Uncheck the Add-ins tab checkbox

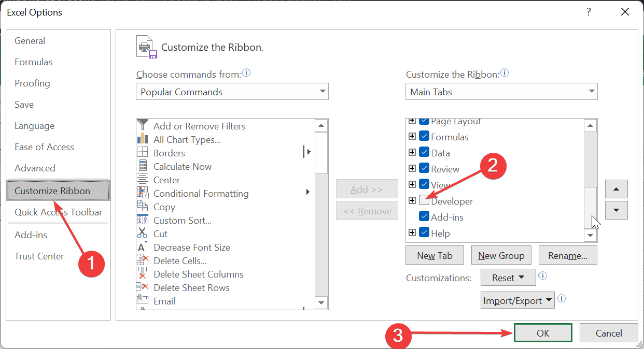tap(424, 217)
